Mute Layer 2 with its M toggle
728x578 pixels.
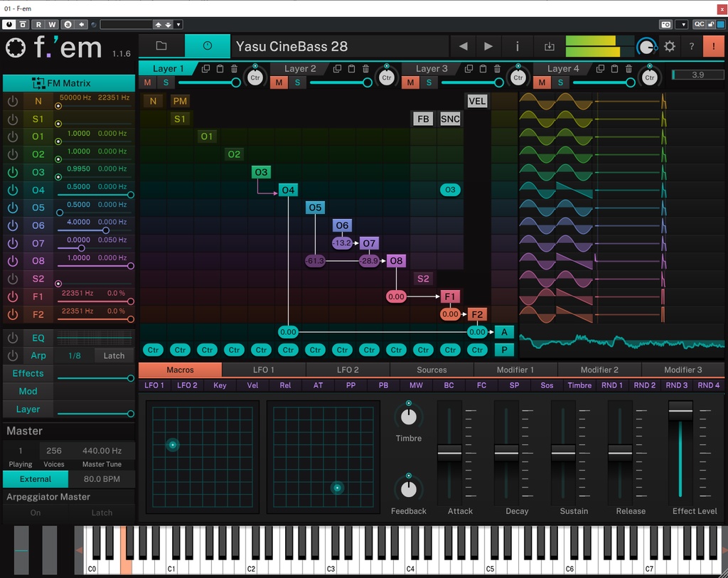tap(278, 82)
